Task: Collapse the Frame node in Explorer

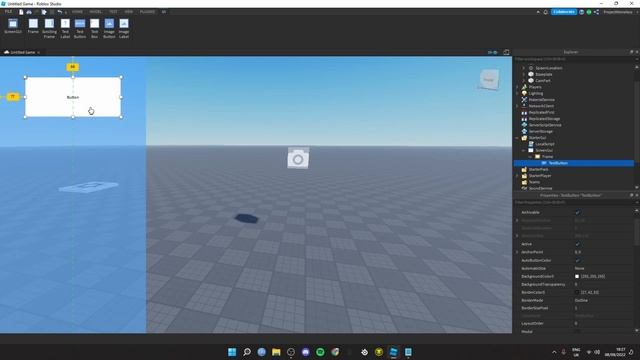Action: point(530,157)
